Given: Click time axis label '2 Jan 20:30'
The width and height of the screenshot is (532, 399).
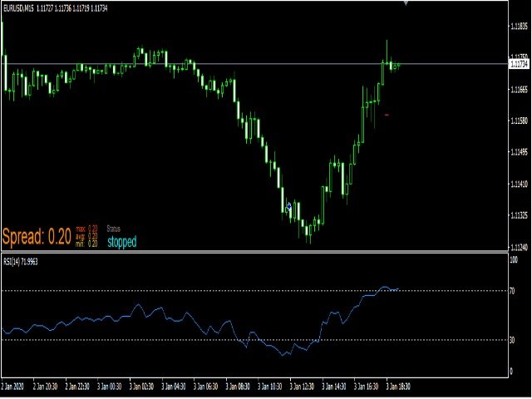Looking at the screenshot, I should 45,387.
